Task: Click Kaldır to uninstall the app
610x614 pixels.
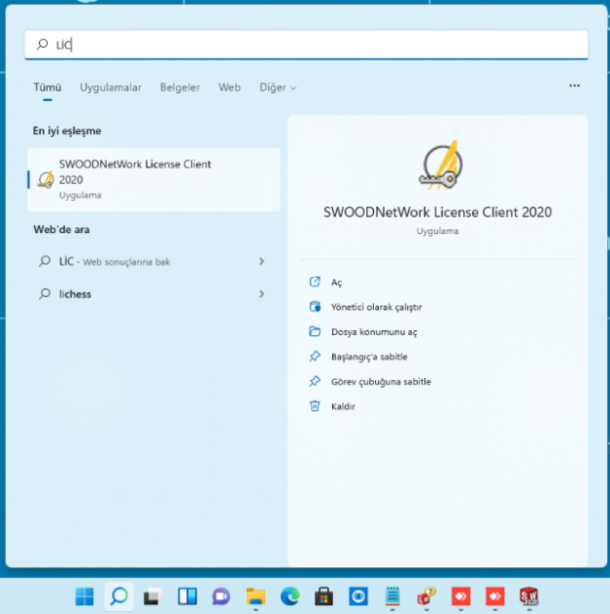Action: point(343,406)
